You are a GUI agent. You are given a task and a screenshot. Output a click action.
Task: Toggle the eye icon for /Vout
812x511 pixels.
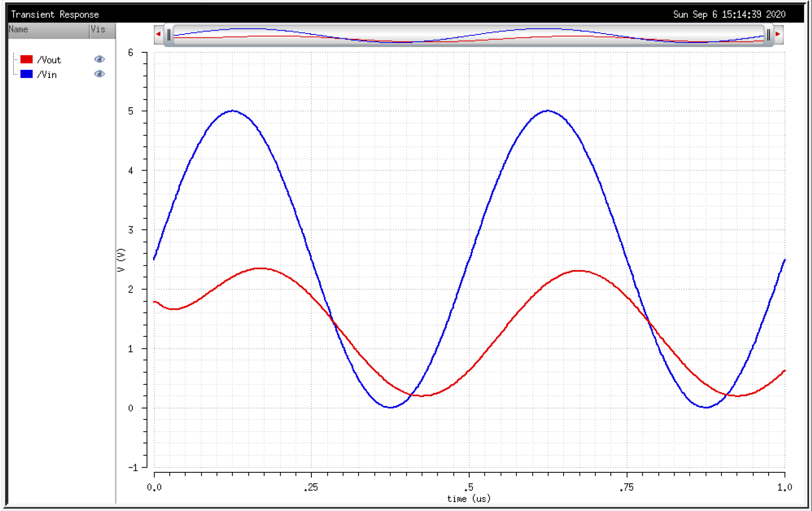(x=100, y=59)
